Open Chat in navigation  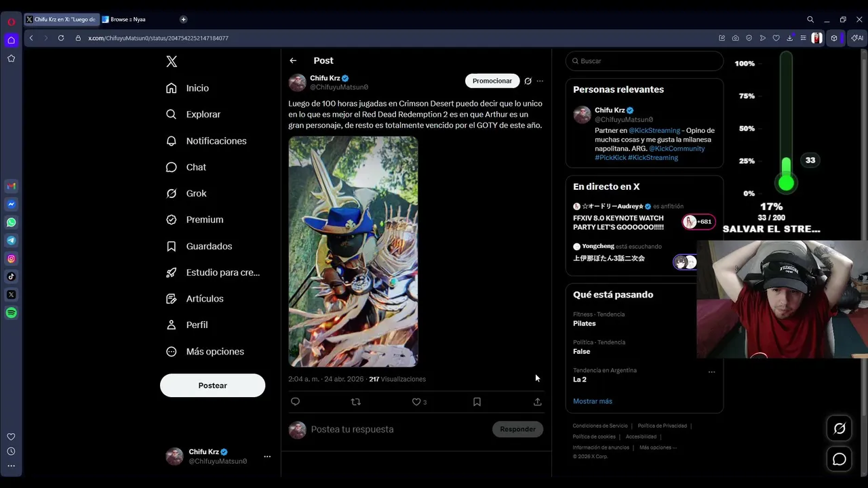pos(186,167)
